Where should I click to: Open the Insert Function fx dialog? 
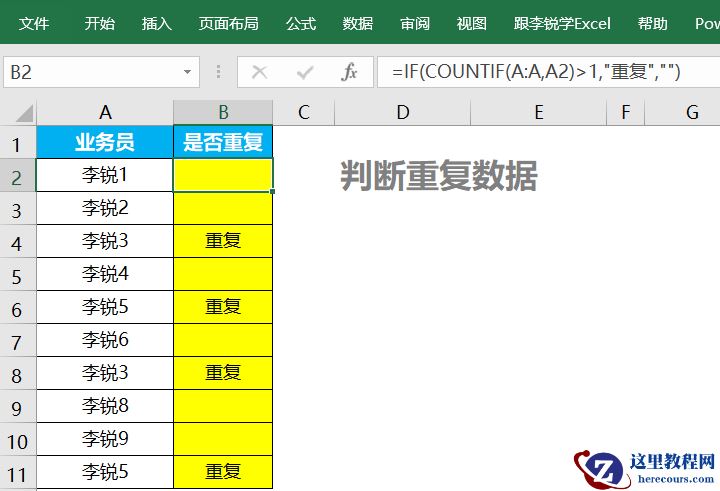click(349, 72)
